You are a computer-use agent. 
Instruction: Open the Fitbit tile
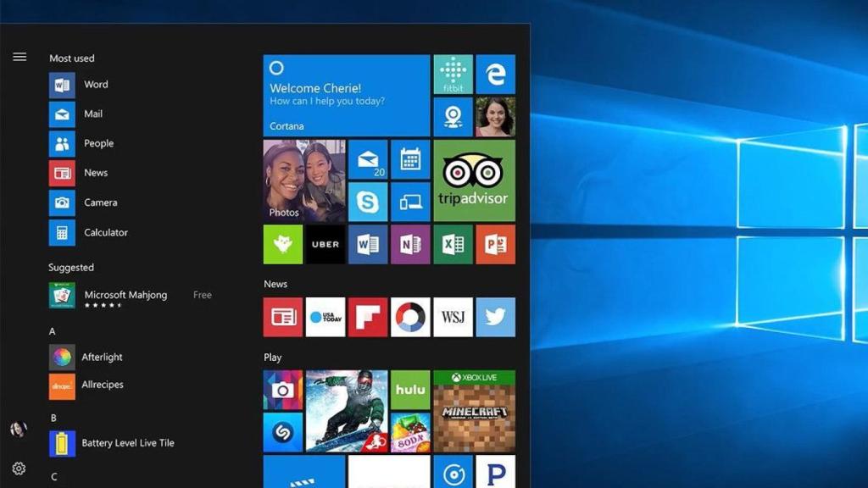(453, 75)
